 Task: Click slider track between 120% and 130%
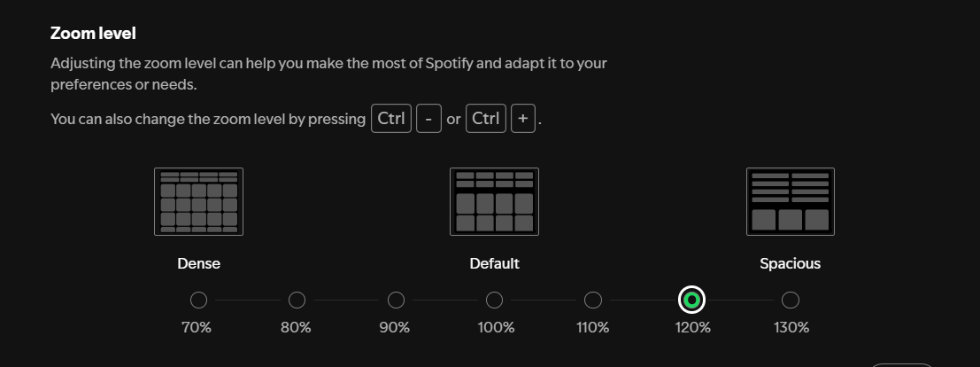pos(741,301)
